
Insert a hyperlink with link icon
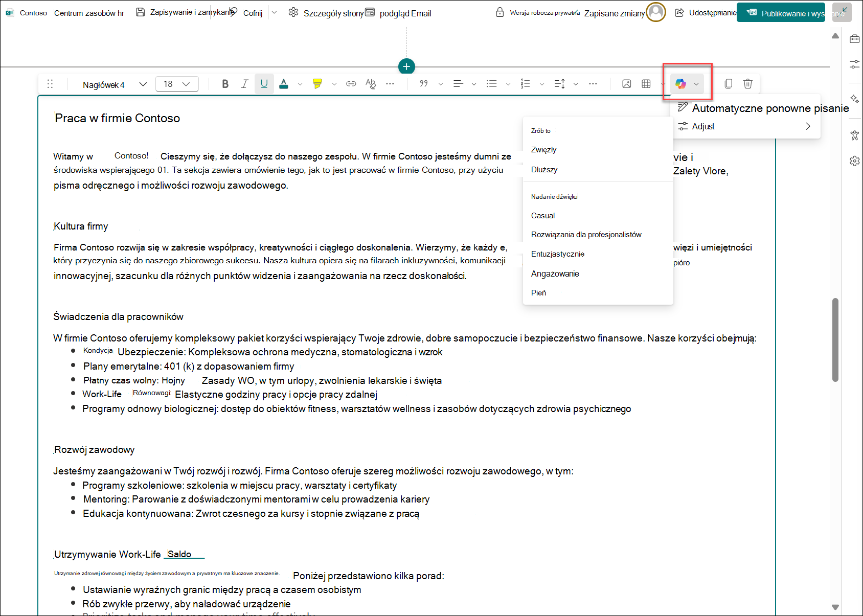[x=351, y=84]
